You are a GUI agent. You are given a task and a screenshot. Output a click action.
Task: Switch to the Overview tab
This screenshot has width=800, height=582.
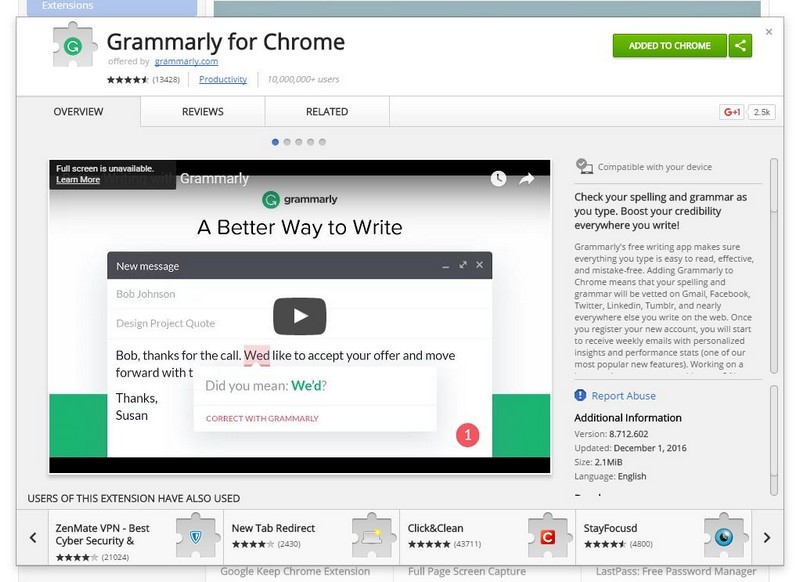click(79, 112)
